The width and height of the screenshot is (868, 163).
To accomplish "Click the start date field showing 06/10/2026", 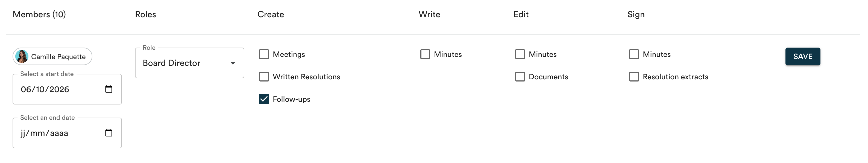I will (x=67, y=89).
